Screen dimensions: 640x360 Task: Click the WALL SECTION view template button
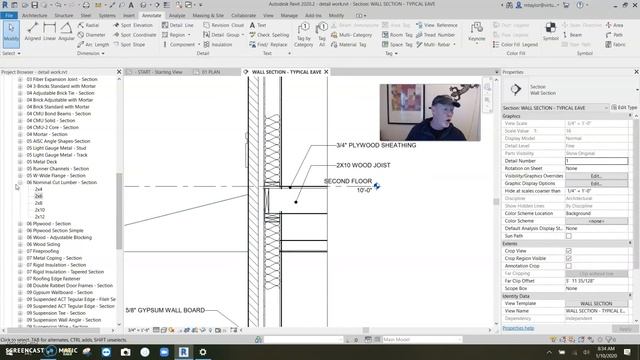click(x=596, y=303)
